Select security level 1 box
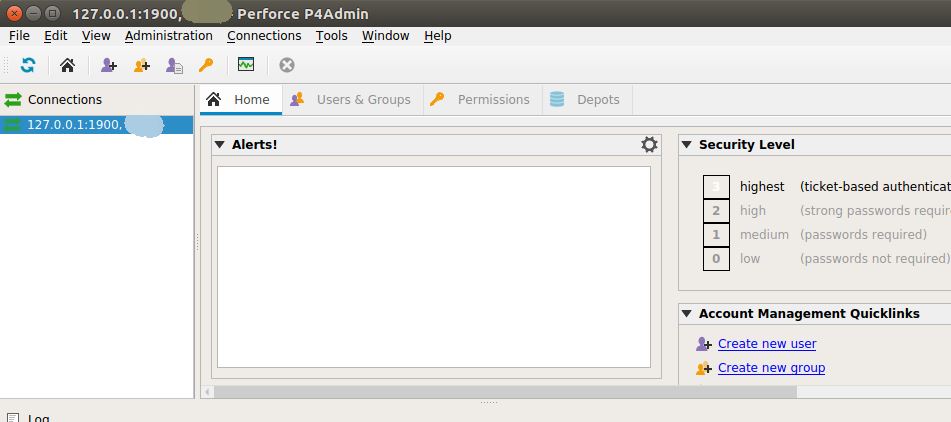The height and width of the screenshot is (422, 951). tap(716, 235)
